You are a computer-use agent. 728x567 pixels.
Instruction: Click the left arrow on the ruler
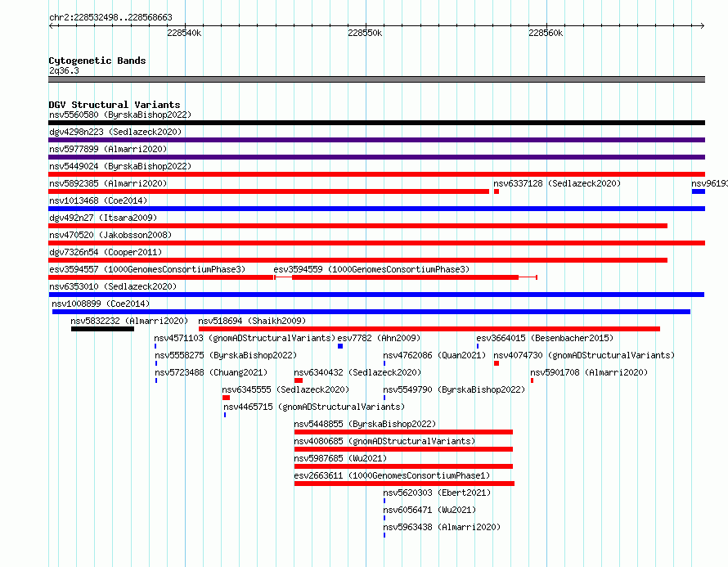[52, 25]
